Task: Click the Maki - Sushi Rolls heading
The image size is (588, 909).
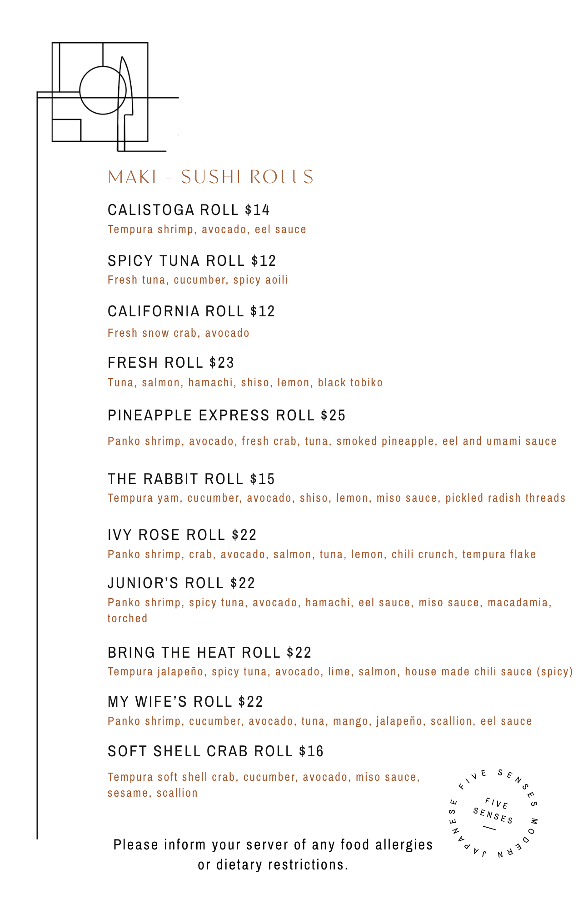Action: (x=211, y=177)
